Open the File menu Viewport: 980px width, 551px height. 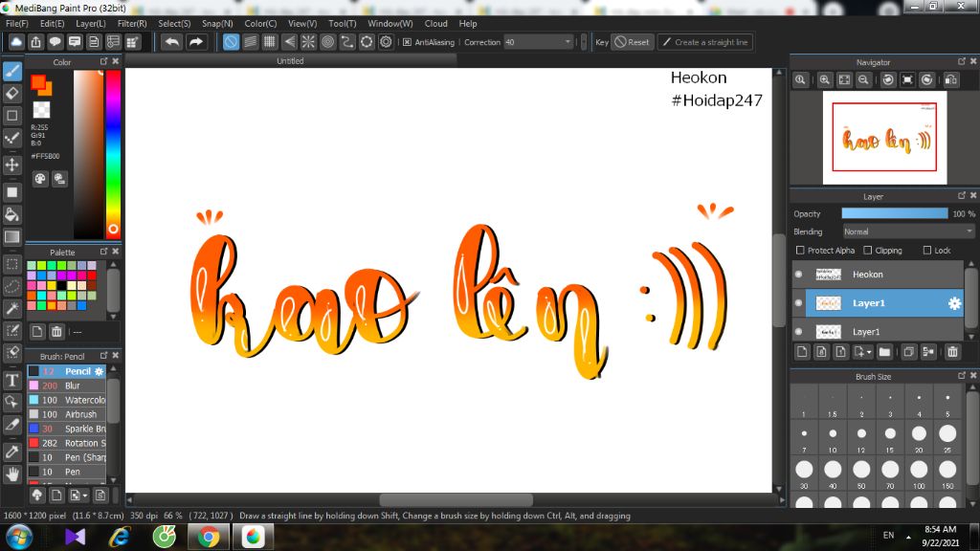pos(17,23)
